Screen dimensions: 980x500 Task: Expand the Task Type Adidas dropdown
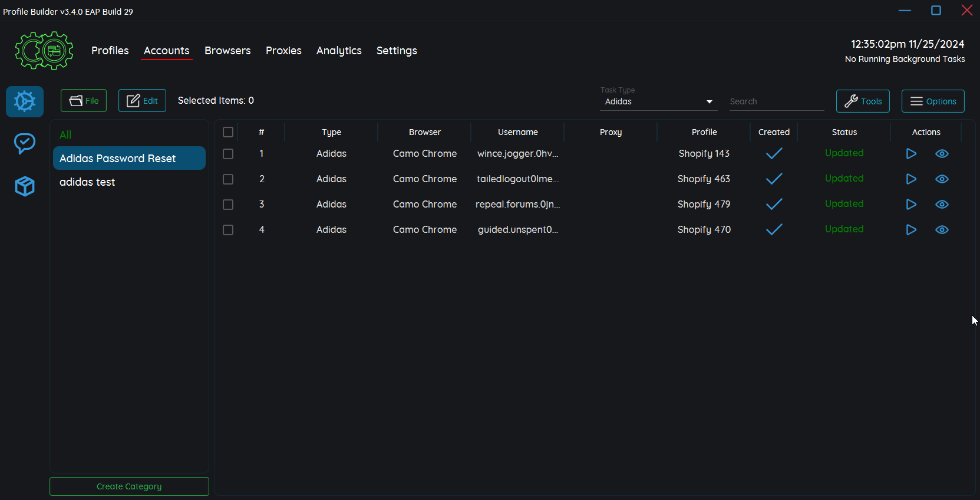(658, 101)
